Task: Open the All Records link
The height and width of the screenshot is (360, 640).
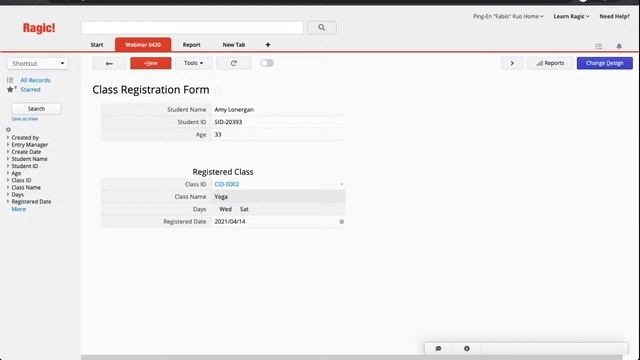Action: tap(36, 80)
